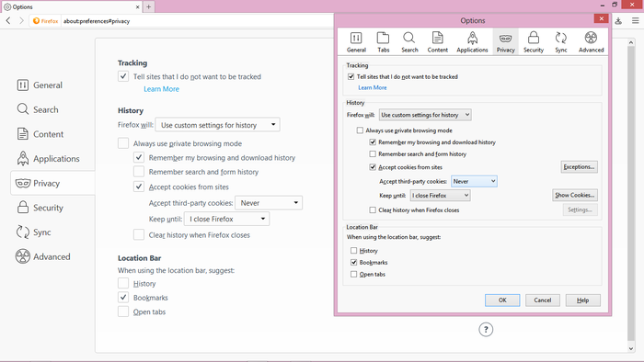644x362 pixels.
Task: Toggle dialog 'Remember my browsing and download history'
Action: pos(373,142)
